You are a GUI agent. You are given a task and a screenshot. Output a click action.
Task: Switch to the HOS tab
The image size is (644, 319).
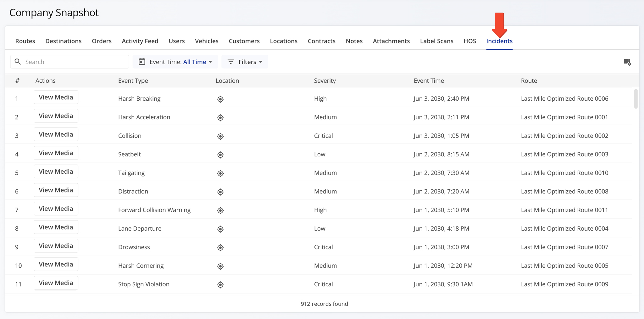470,41
